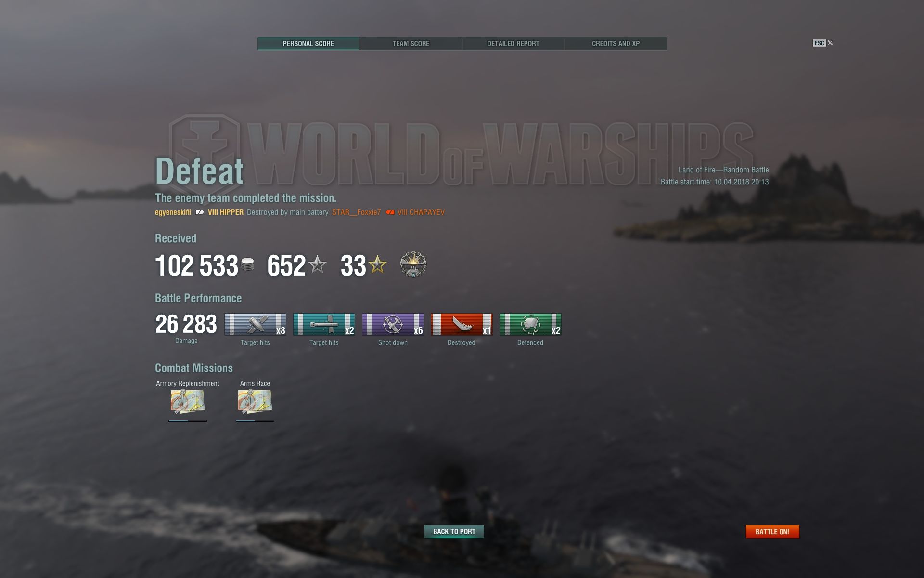Screen dimensions: 924x578
Task: Select the Personal Score tab
Action: click(x=308, y=44)
